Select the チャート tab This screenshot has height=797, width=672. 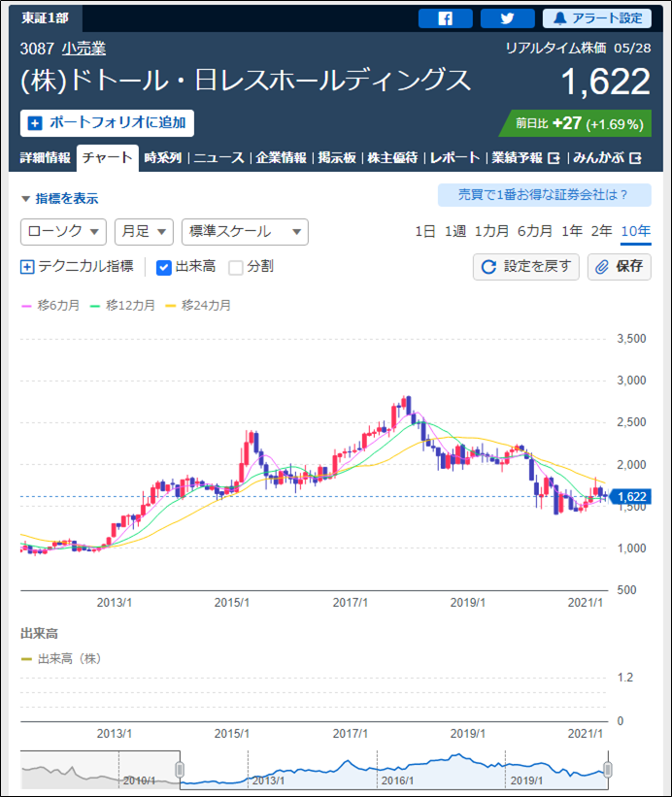coord(107,157)
